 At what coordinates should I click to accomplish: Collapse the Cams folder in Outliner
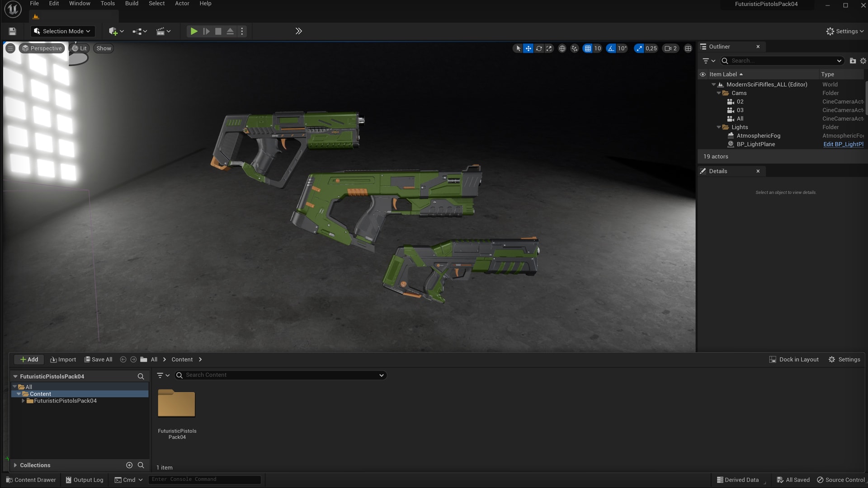click(x=719, y=93)
